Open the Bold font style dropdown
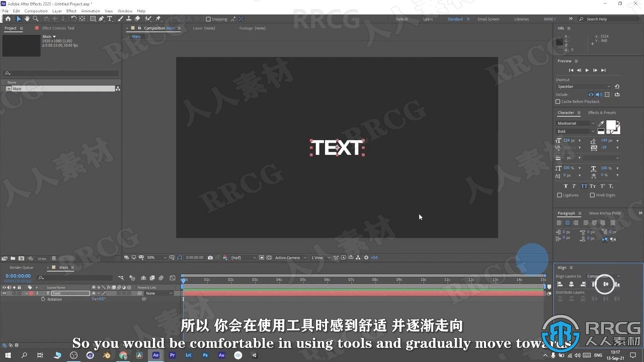This screenshot has width=644, height=362. pyautogui.click(x=576, y=131)
